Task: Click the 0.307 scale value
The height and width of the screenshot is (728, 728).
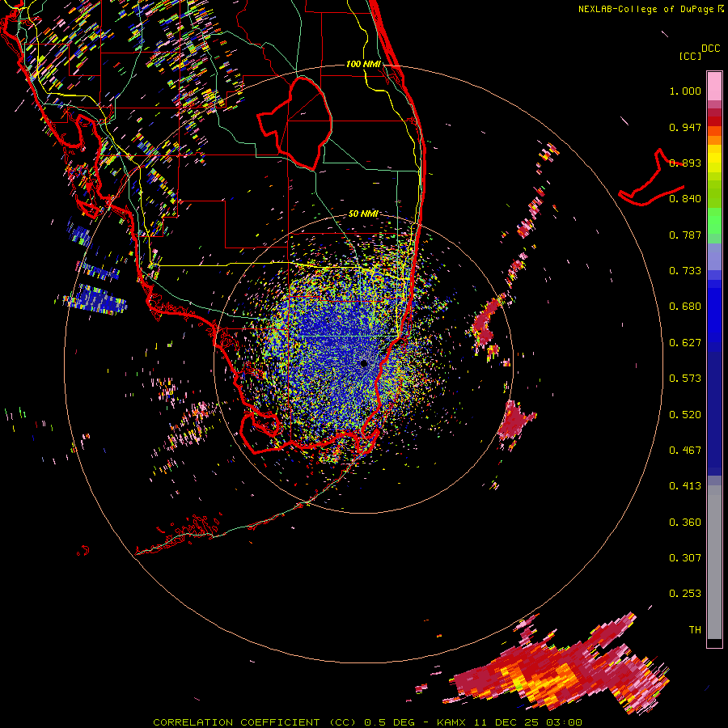Action: pos(685,558)
